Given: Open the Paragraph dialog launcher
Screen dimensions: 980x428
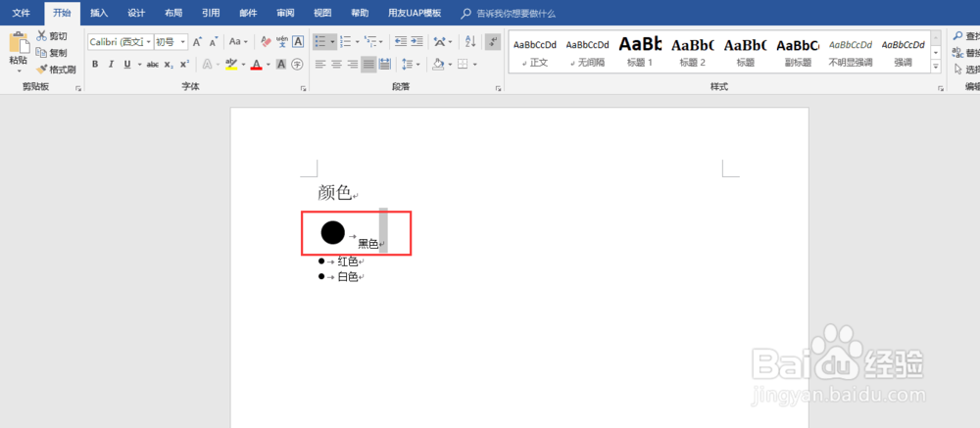Looking at the screenshot, I should click(x=498, y=89).
